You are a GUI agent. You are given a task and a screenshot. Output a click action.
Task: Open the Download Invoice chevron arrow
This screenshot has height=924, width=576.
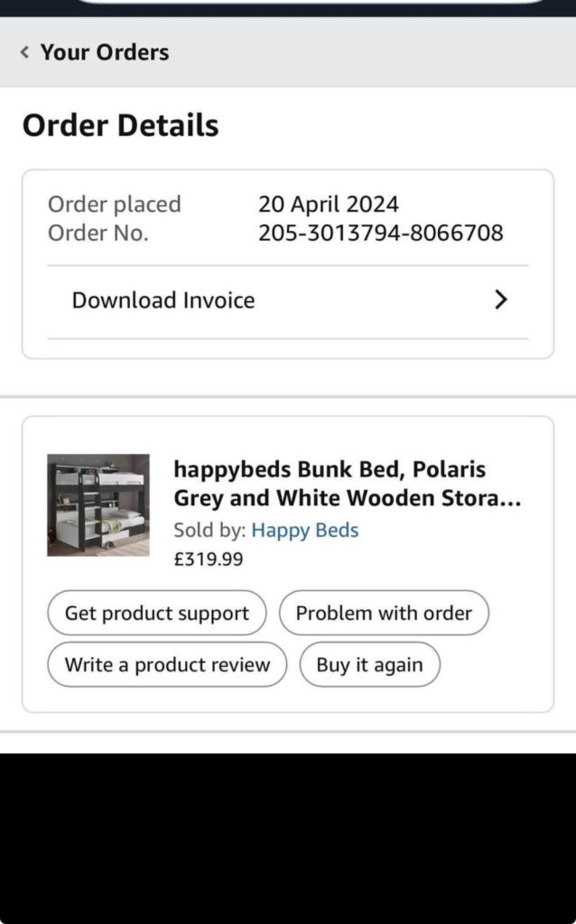(x=502, y=300)
